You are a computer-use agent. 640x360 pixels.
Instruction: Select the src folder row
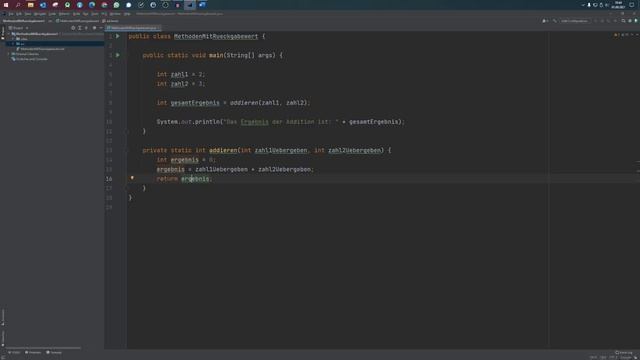(x=55, y=44)
